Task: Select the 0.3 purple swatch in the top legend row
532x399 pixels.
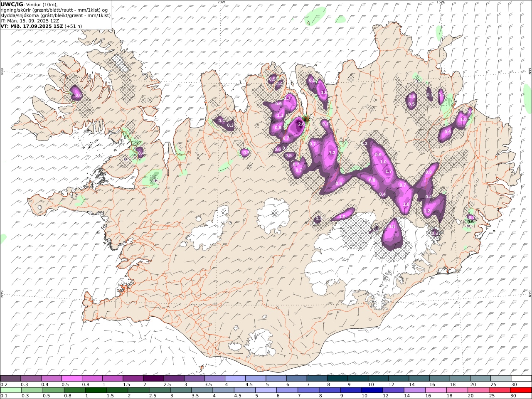Action: pos(31,379)
